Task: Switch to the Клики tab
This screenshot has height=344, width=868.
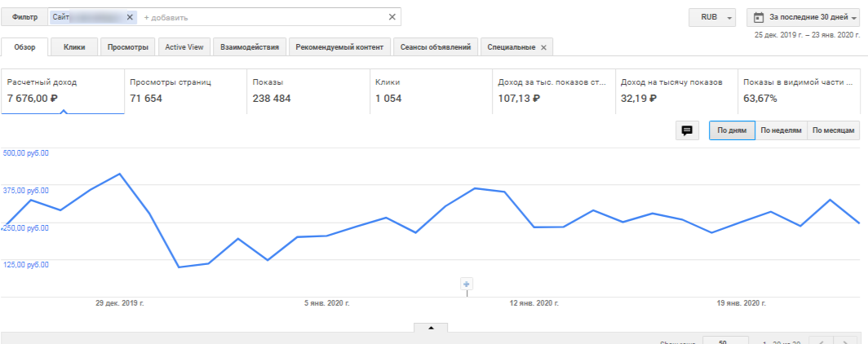Action: pyautogui.click(x=74, y=47)
